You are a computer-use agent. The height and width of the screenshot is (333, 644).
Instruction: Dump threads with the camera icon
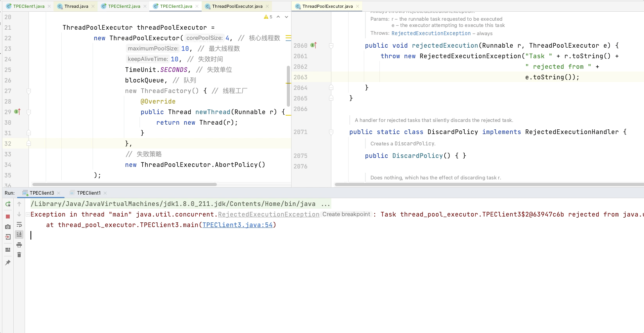(8, 227)
